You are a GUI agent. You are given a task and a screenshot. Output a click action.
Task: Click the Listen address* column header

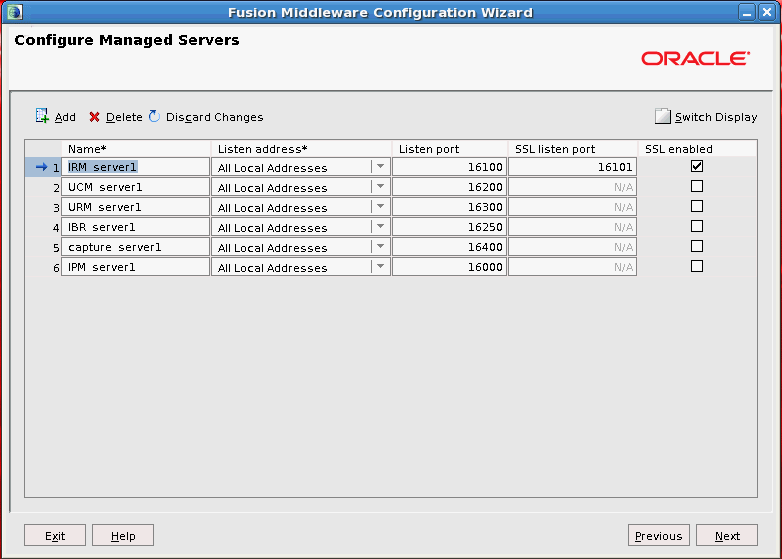(301, 149)
